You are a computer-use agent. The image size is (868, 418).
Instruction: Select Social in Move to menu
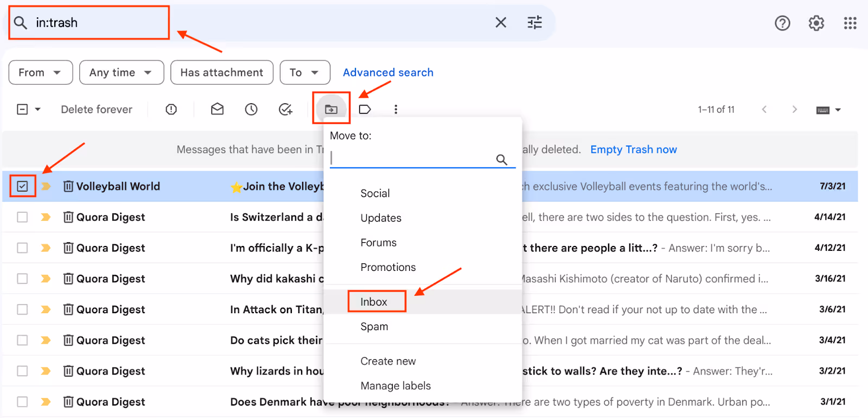point(375,193)
